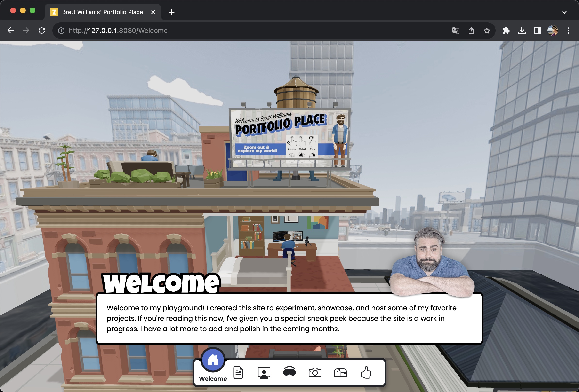Open Chrome three-dot menu
This screenshot has width=579, height=392.
(x=568, y=31)
